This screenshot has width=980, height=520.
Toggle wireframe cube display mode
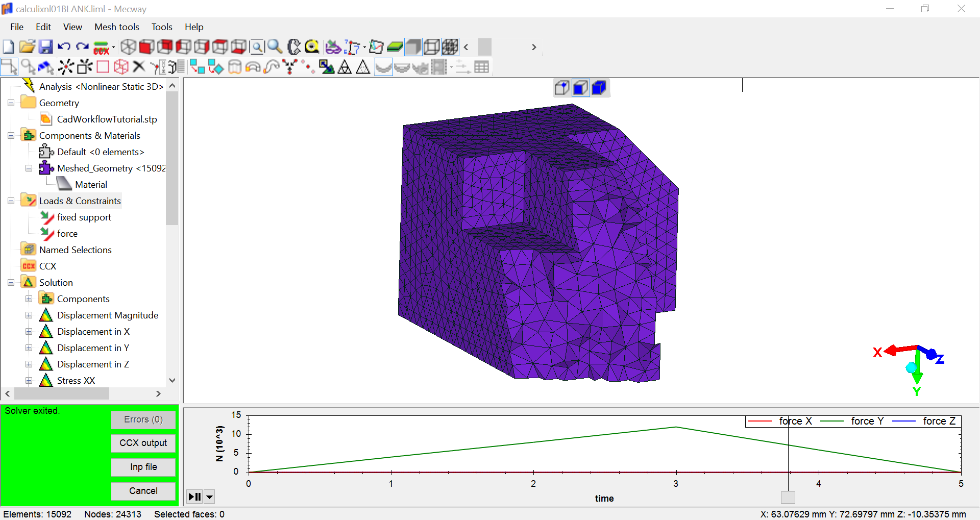pyautogui.click(x=431, y=47)
